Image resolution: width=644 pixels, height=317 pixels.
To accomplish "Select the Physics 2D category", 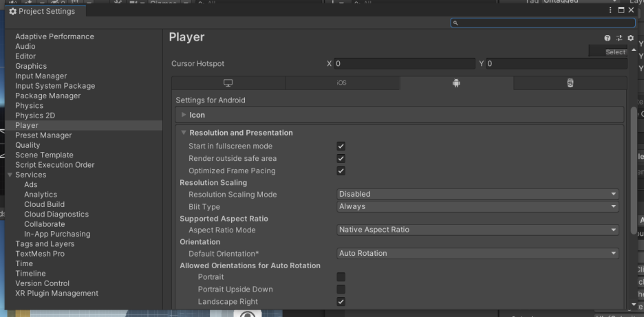I will pyautogui.click(x=35, y=116).
